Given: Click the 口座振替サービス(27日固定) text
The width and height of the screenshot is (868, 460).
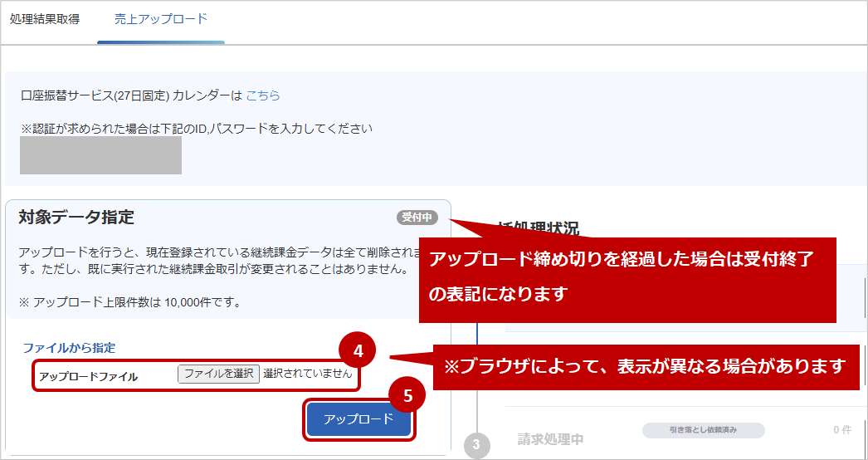Looking at the screenshot, I should pos(95,95).
